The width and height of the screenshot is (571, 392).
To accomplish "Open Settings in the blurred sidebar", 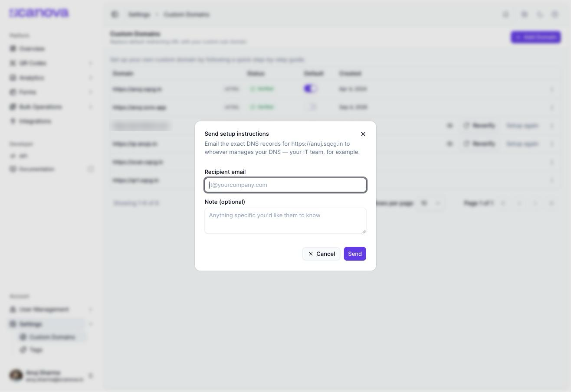I will pos(46,324).
